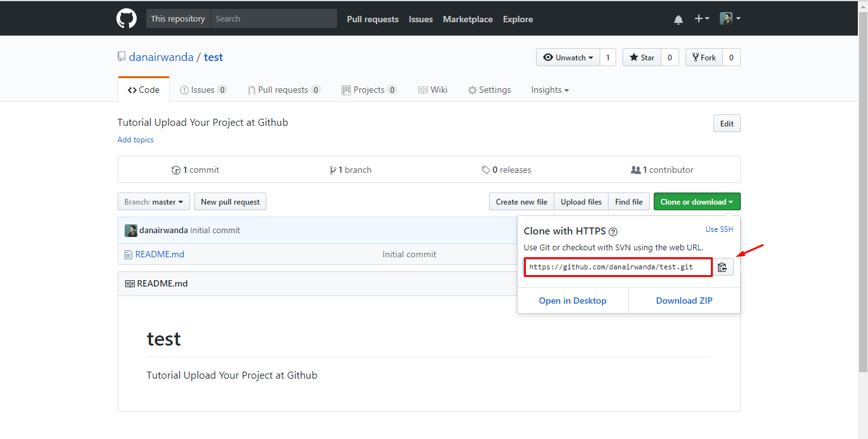Image resolution: width=868 pixels, height=439 pixels.
Task: Click the repository book icon beside danairwanda
Action: pos(121,57)
